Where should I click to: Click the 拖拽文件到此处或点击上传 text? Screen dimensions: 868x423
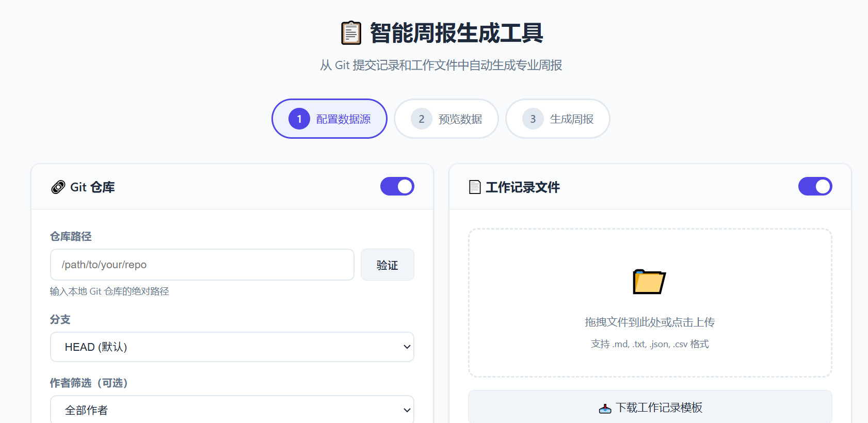649,322
